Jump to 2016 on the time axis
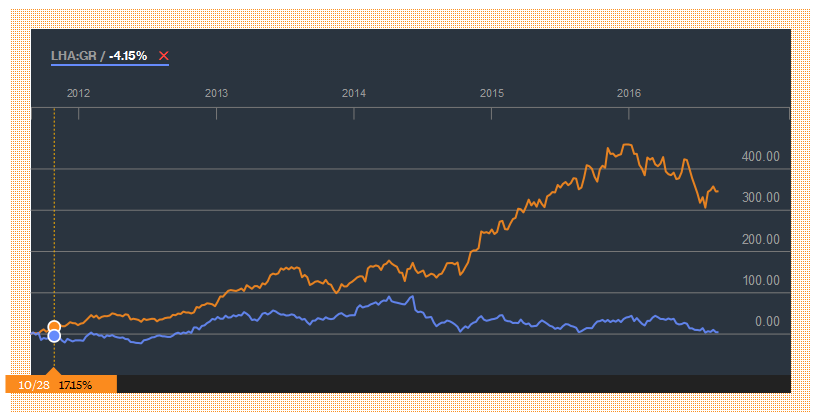The image size is (819, 413). click(x=628, y=93)
